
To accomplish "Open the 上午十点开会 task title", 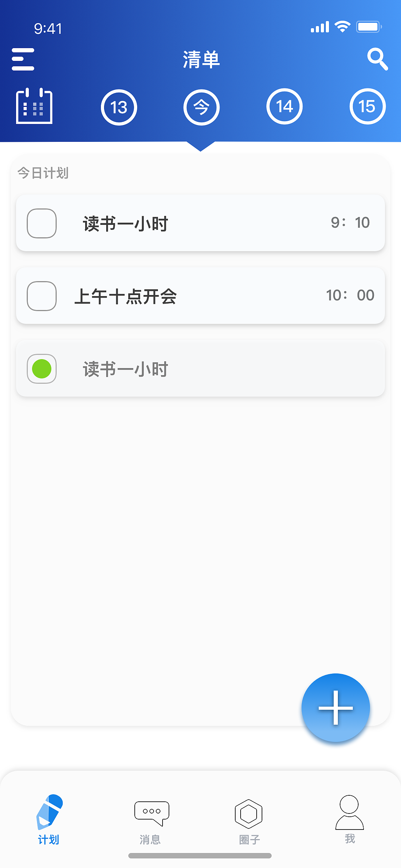I will (x=125, y=296).
